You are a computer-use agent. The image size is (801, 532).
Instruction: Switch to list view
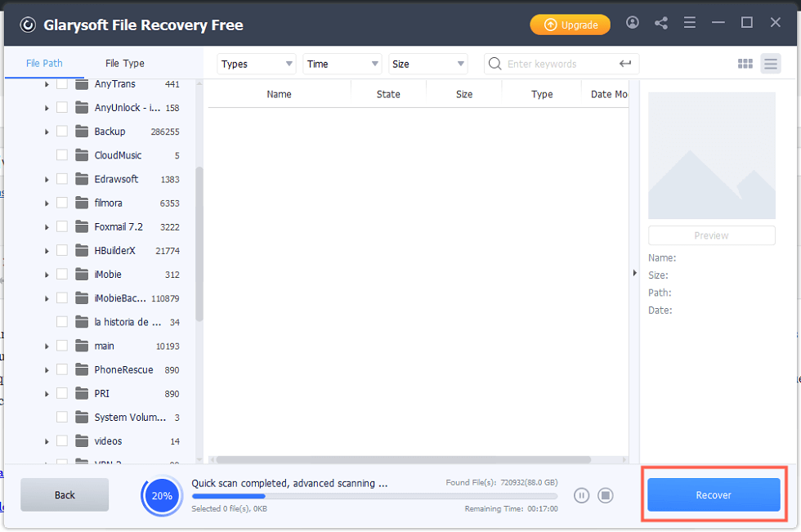(770, 64)
